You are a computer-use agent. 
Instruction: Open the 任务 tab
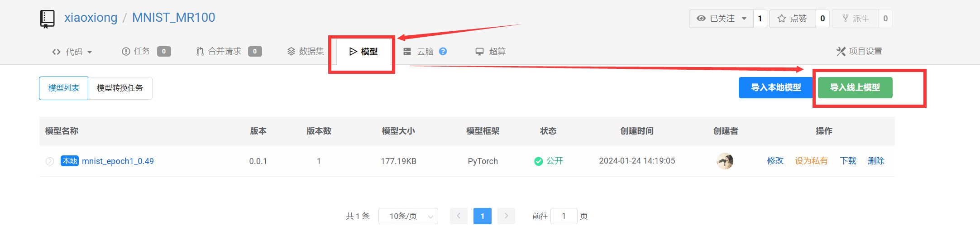146,51
